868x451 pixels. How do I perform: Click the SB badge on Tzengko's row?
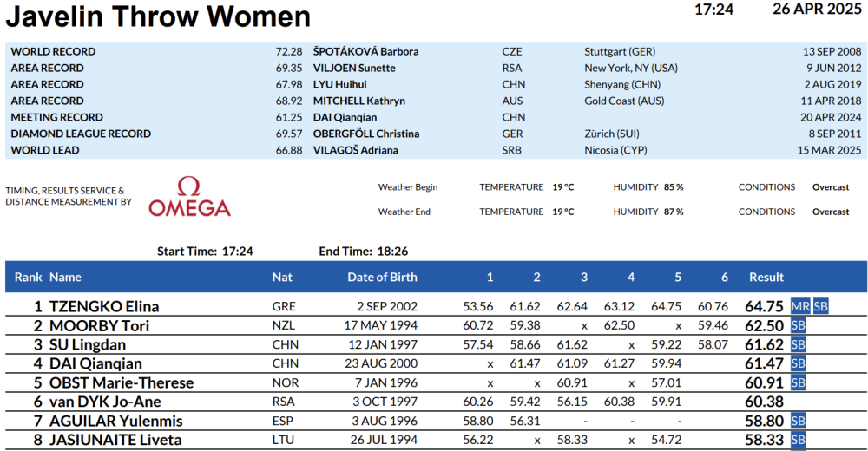(821, 306)
